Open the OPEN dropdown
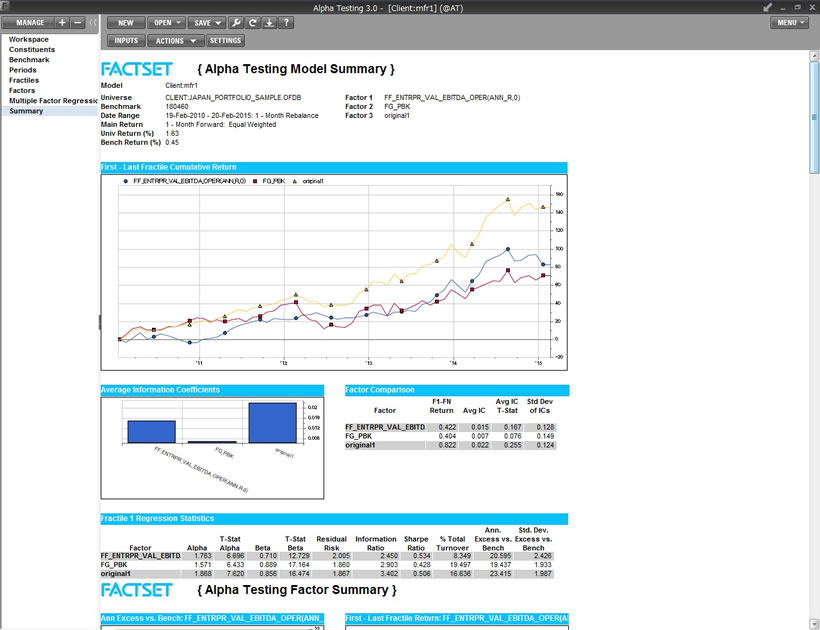Image resolution: width=820 pixels, height=630 pixels. tap(167, 22)
